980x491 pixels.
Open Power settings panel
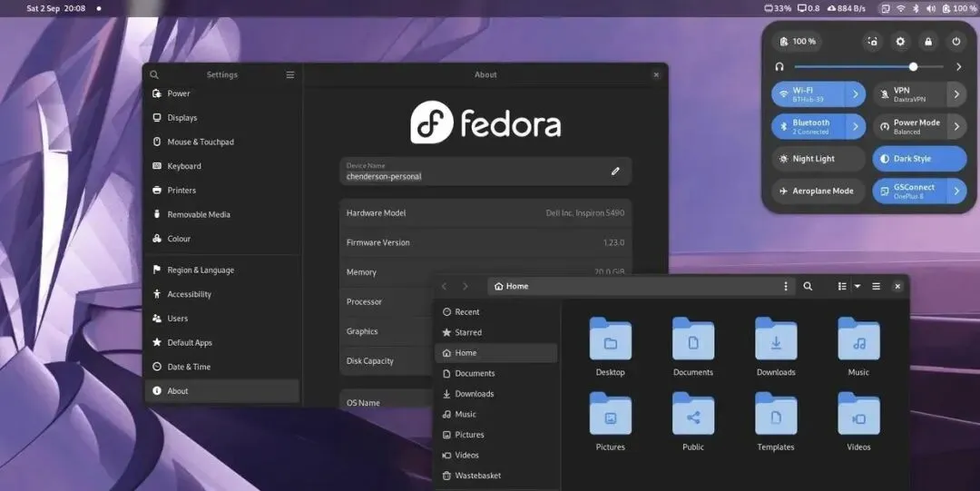(x=222, y=93)
